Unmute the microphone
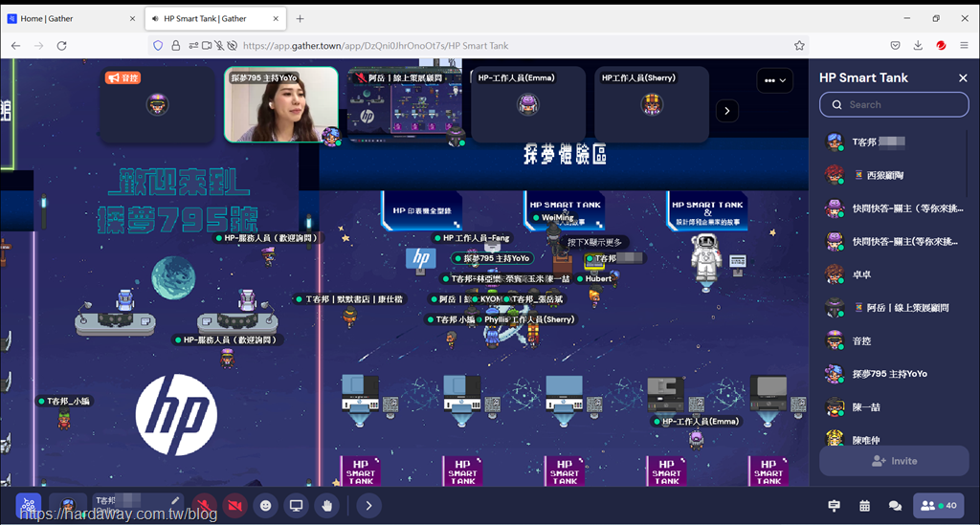 coord(204,506)
